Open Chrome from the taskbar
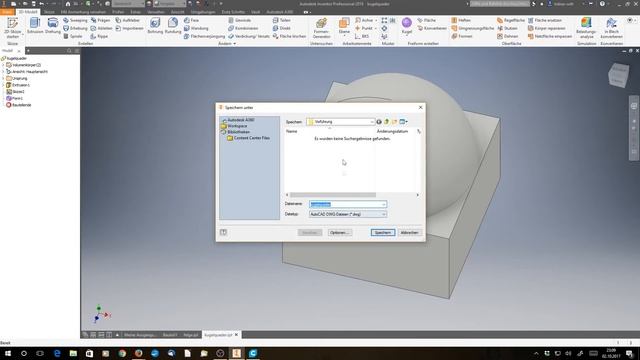The width and height of the screenshot is (640, 360). 122,353
